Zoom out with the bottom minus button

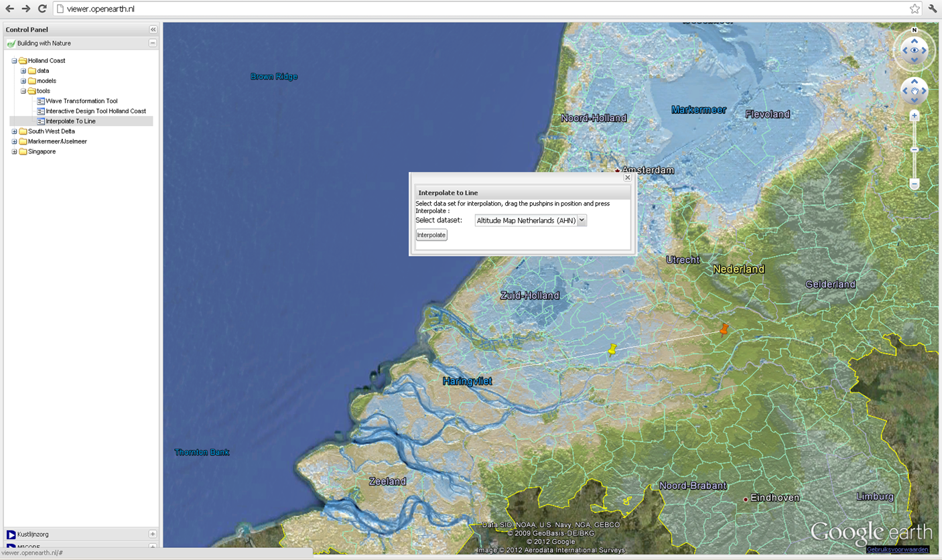point(915,184)
